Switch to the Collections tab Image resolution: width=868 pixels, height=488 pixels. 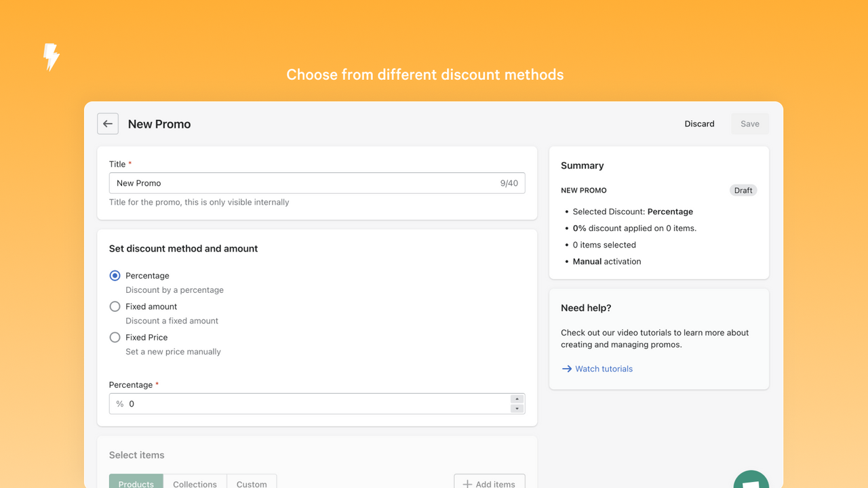(x=195, y=481)
